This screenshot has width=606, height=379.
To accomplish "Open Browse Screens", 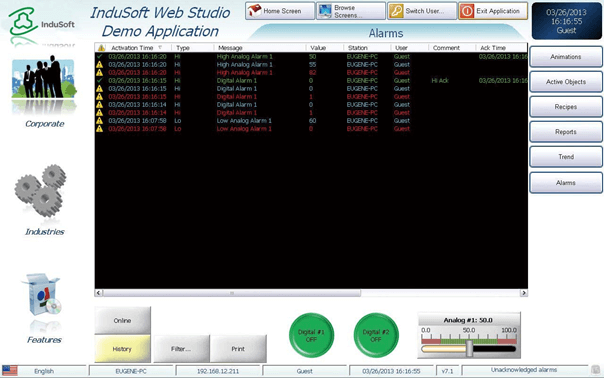I will [x=351, y=11].
